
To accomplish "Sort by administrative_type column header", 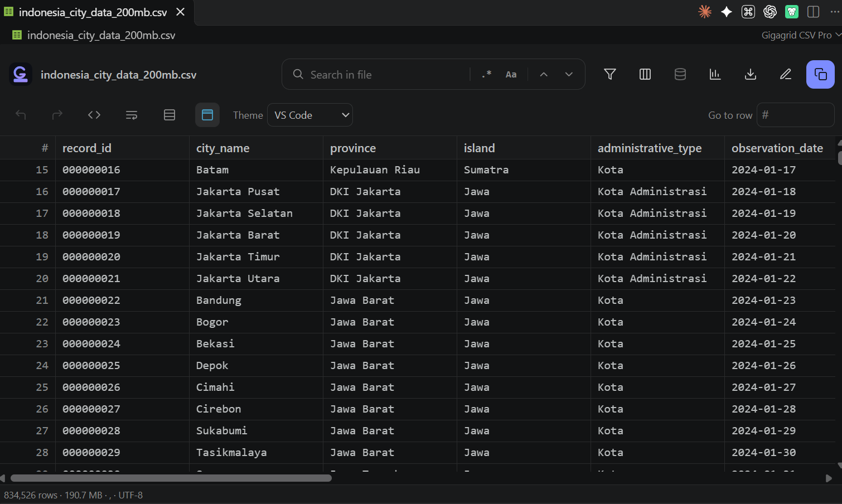I will (x=657, y=148).
